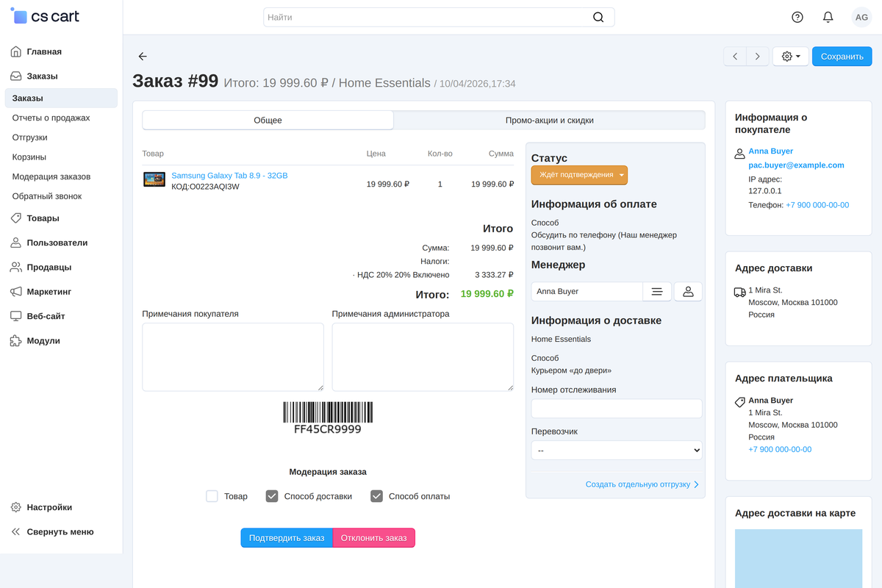
Task: Open the Samsung Galaxy Tab 8.9 - 32GB link
Action: coord(229,176)
